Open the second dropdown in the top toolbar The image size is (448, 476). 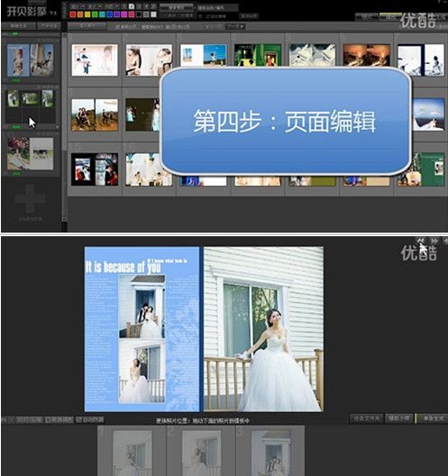[94, 6]
